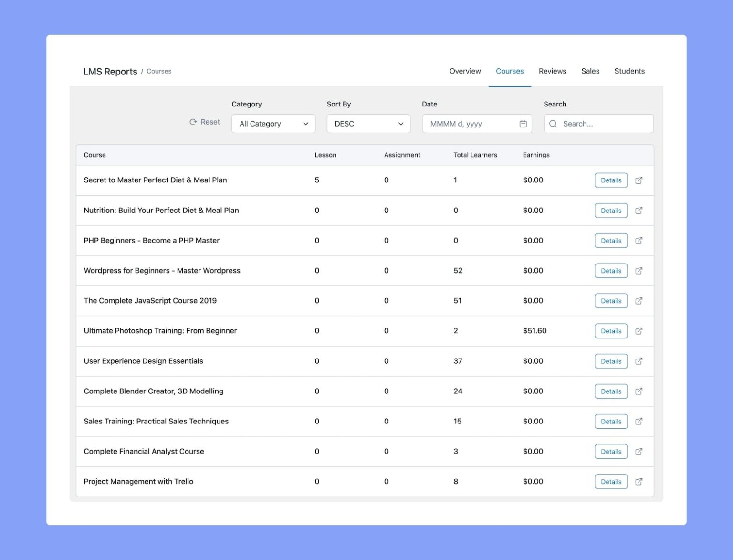Launch external link for User Experience Design Essentials
Screen dimensions: 733x560
tap(639, 361)
